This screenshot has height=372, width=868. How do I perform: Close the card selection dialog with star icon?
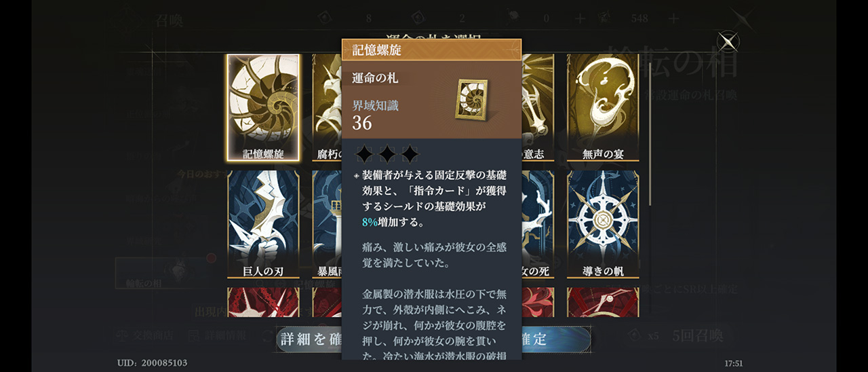point(728,43)
